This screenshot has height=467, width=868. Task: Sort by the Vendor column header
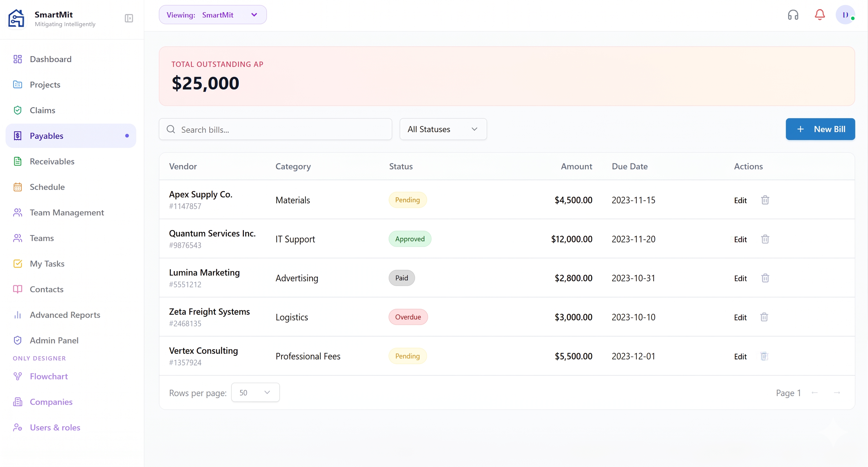click(183, 166)
